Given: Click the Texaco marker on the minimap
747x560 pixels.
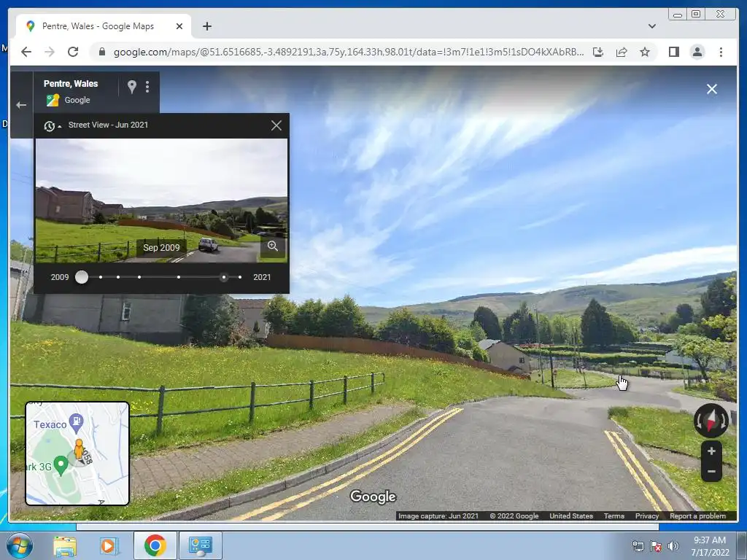Looking at the screenshot, I should tap(76, 421).
